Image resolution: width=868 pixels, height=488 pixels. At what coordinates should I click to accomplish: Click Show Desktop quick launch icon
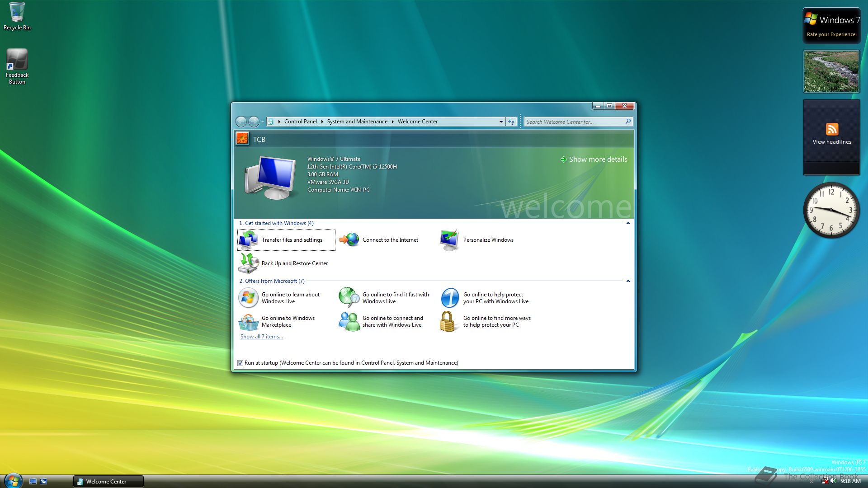33,482
